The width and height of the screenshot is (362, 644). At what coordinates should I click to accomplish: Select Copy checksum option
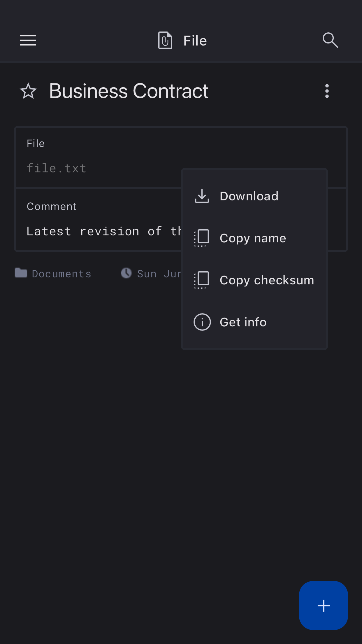point(267,280)
